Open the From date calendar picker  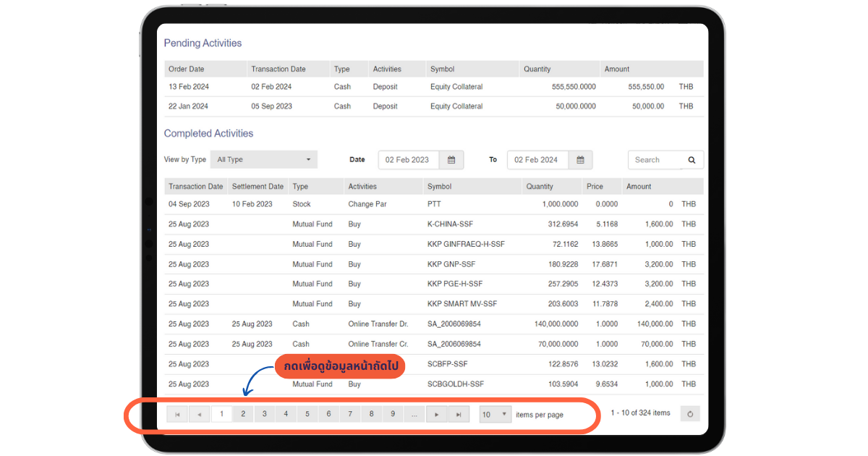(451, 160)
